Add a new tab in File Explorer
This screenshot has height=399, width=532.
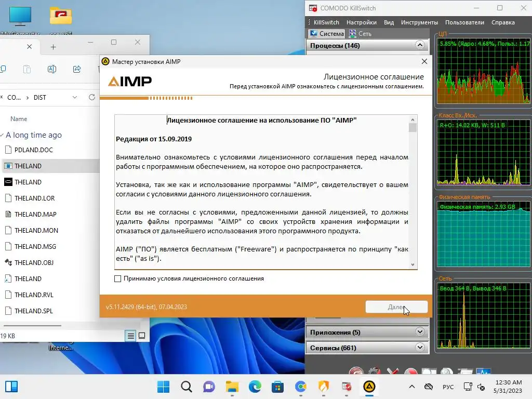54,47
